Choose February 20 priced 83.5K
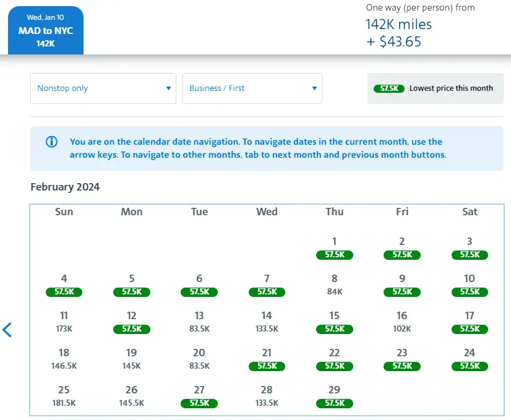511x420 pixels. tap(199, 359)
